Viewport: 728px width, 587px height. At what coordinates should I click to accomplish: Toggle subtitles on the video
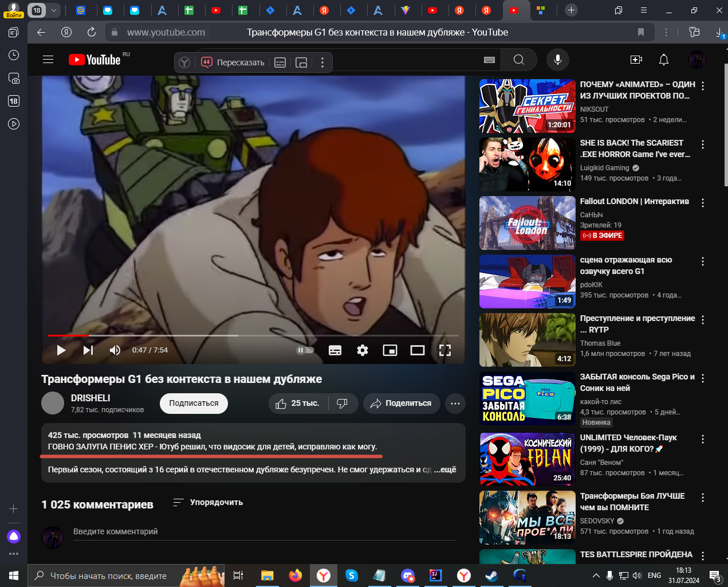(x=335, y=350)
